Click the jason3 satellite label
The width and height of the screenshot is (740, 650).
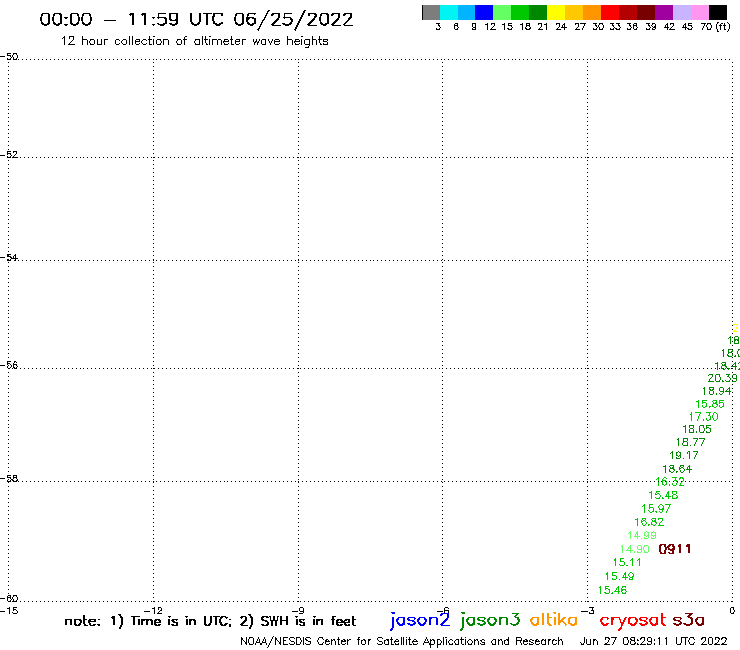[490, 620]
